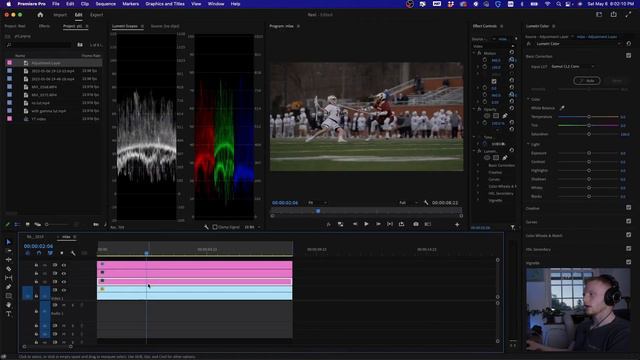Collapse the Color section in Lumetri Color
Viewport: 640px width, 360px height.
click(x=528, y=99)
